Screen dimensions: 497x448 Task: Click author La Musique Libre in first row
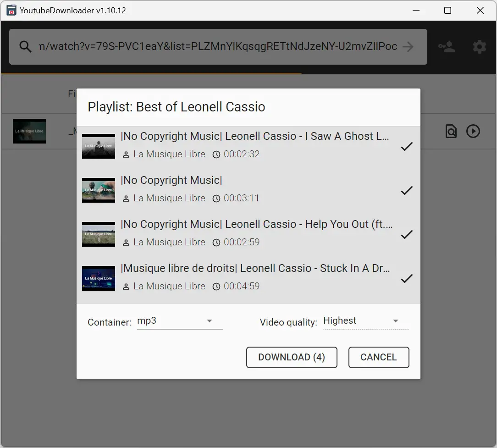(x=169, y=154)
